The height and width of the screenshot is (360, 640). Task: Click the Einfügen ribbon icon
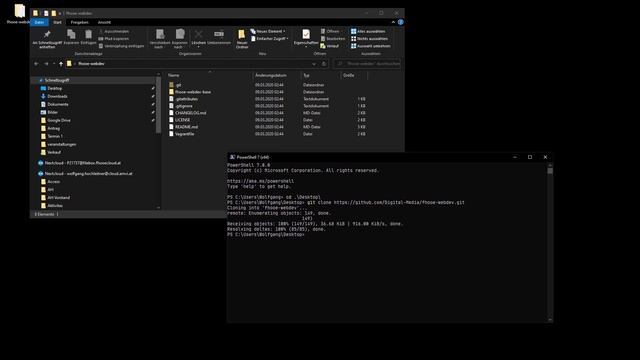coord(88,37)
